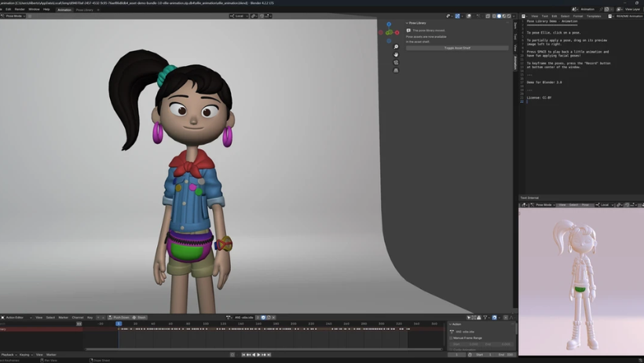Toggle the camera view icon

click(x=396, y=62)
